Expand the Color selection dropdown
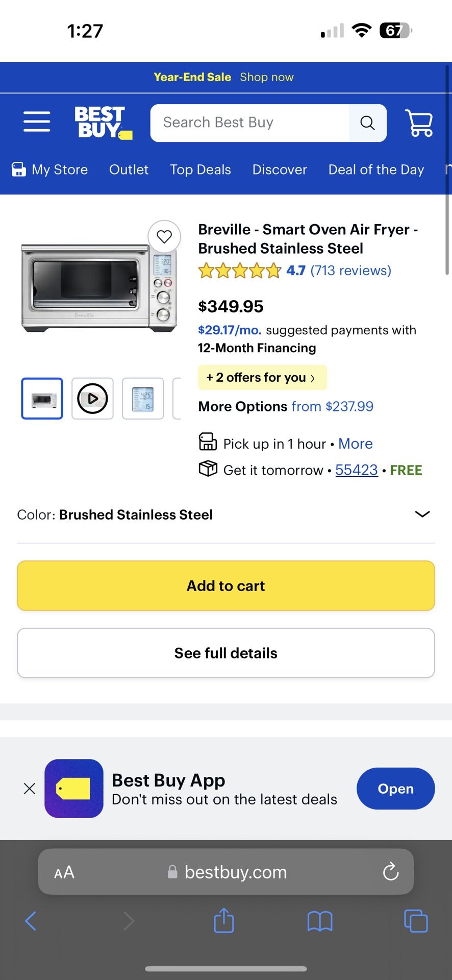The width and height of the screenshot is (452, 980). pyautogui.click(x=422, y=514)
